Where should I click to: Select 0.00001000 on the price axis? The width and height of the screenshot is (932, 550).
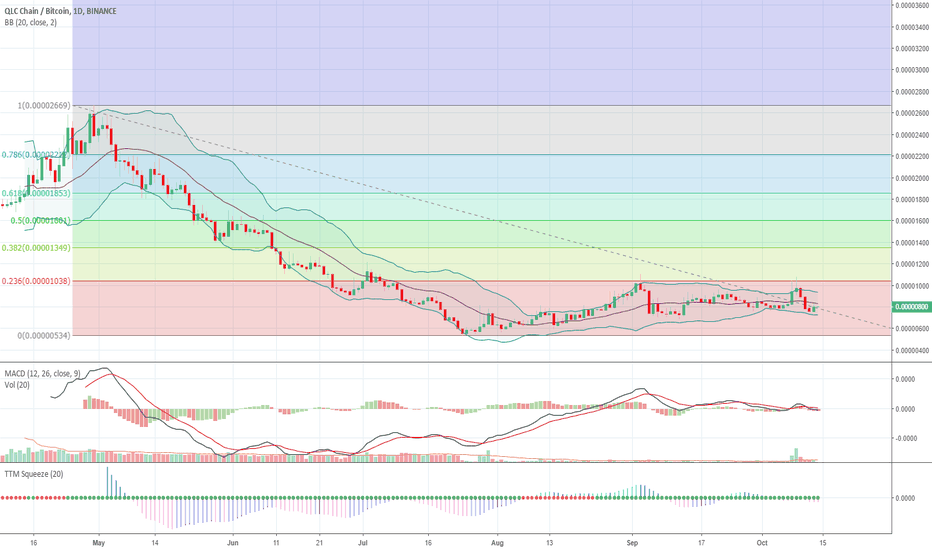coord(912,286)
